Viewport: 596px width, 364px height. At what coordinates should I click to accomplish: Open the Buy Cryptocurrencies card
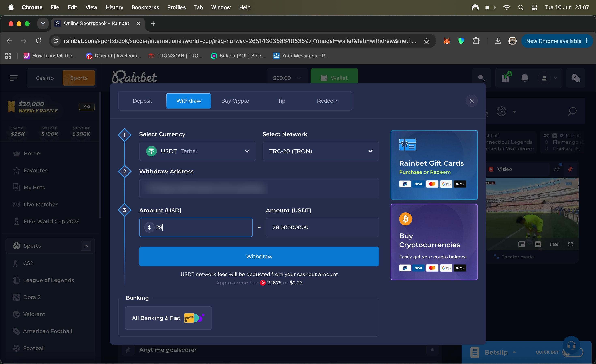[434, 242]
